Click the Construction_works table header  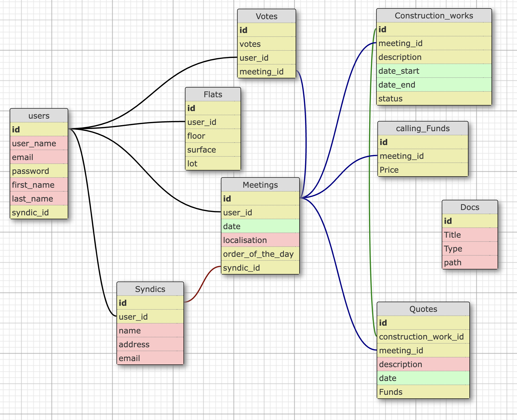click(x=434, y=16)
